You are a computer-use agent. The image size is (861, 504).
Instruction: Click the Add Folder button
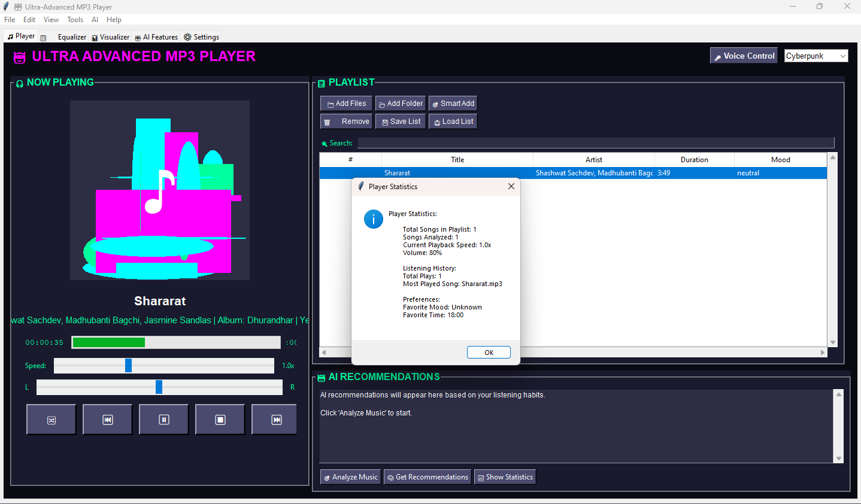coord(400,104)
